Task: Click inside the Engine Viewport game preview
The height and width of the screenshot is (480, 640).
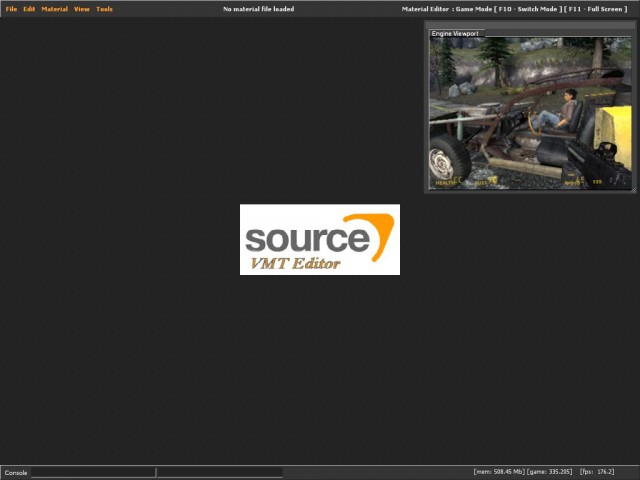Action: pyautogui.click(x=530, y=113)
